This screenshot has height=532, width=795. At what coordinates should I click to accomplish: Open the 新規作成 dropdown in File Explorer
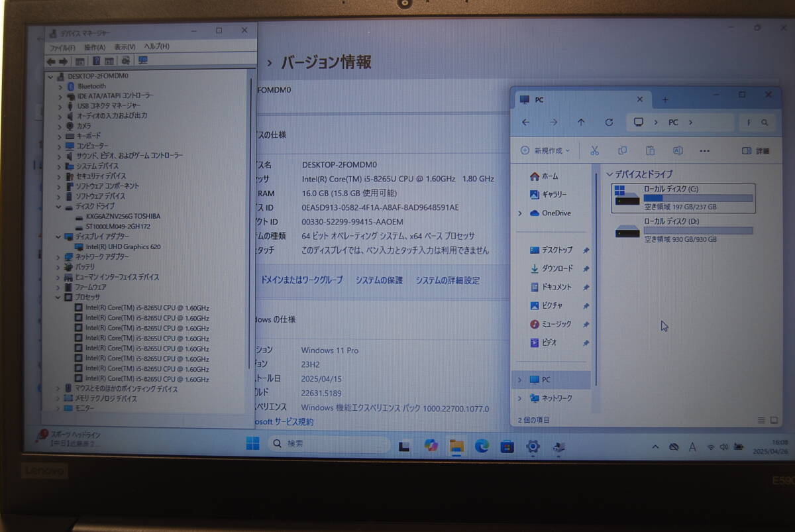545,150
